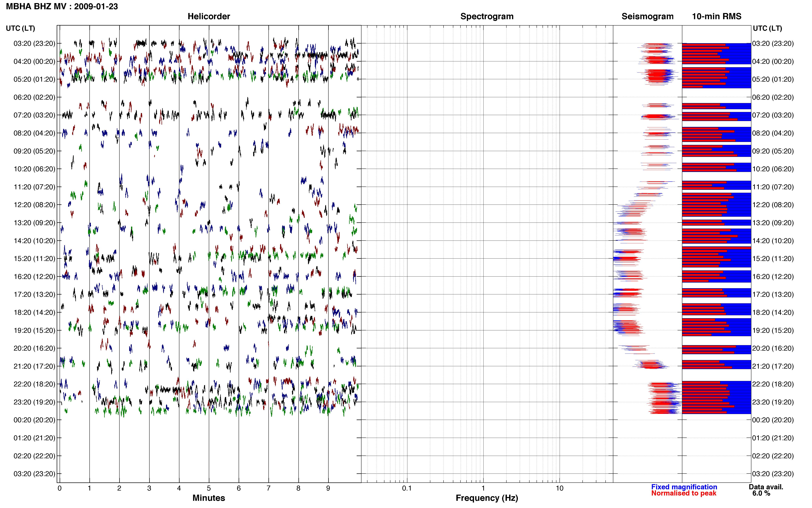This screenshot has height=508, width=812.
Task: Select '11:20 (07:20)' on the left time axis
Action: [34, 187]
